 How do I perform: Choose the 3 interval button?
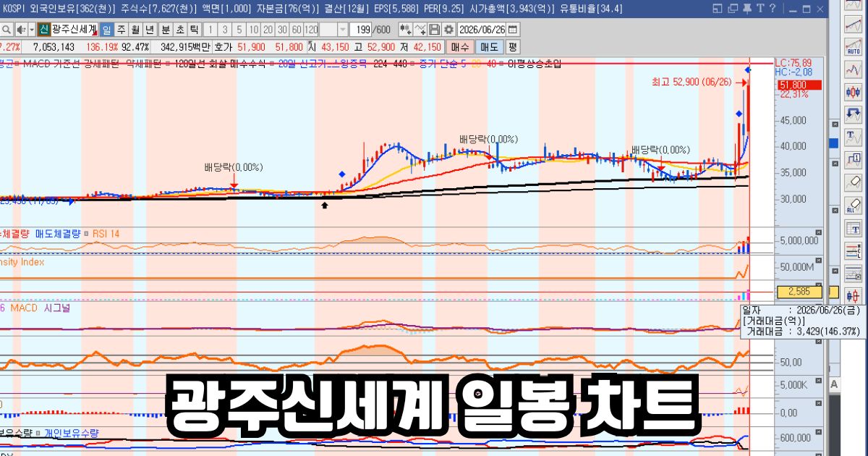coord(225,29)
